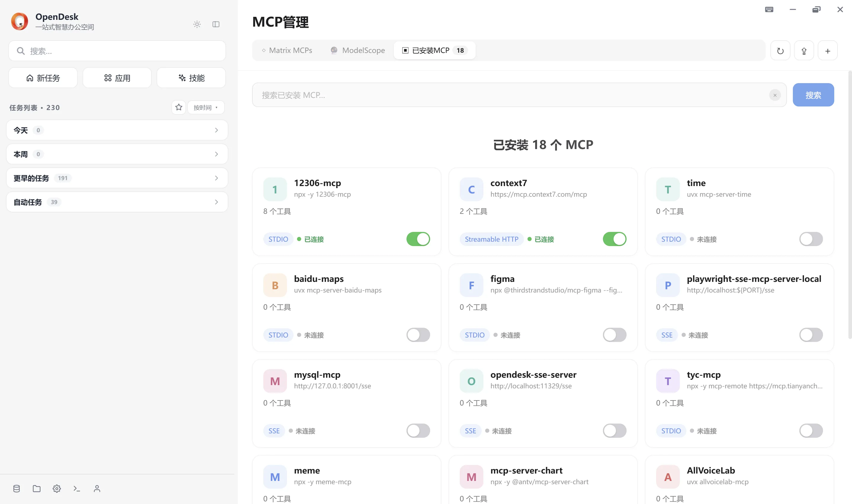The image size is (852, 504).
Task: Enable the figma toggle
Action: pos(614,335)
